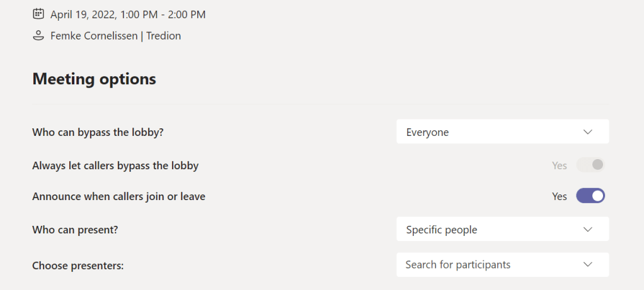This screenshot has width=644, height=290.
Task: Click organizer name Femke Cornelissen | Tredion
Action: point(115,36)
